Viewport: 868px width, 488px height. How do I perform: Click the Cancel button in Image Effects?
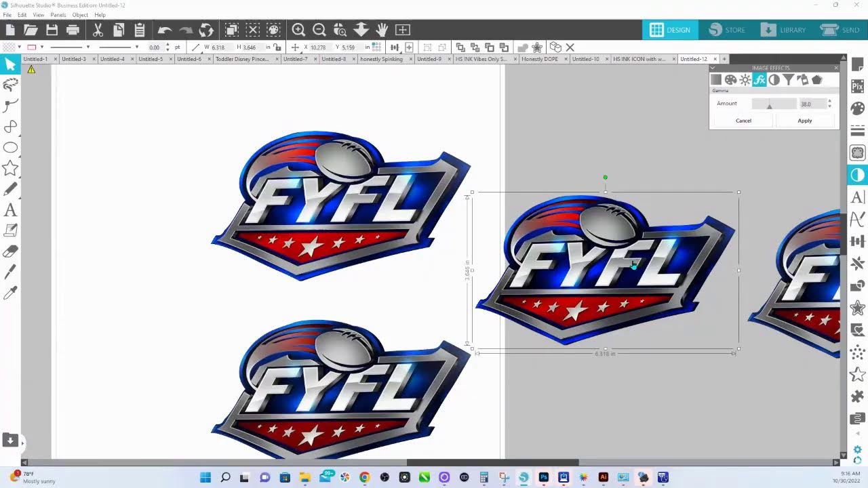coord(743,121)
